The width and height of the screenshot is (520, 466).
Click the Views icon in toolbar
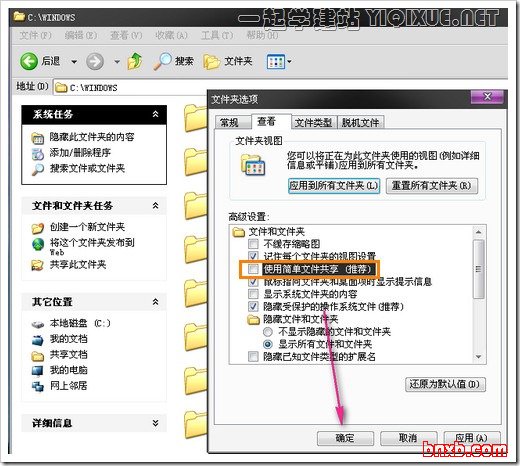click(x=275, y=62)
